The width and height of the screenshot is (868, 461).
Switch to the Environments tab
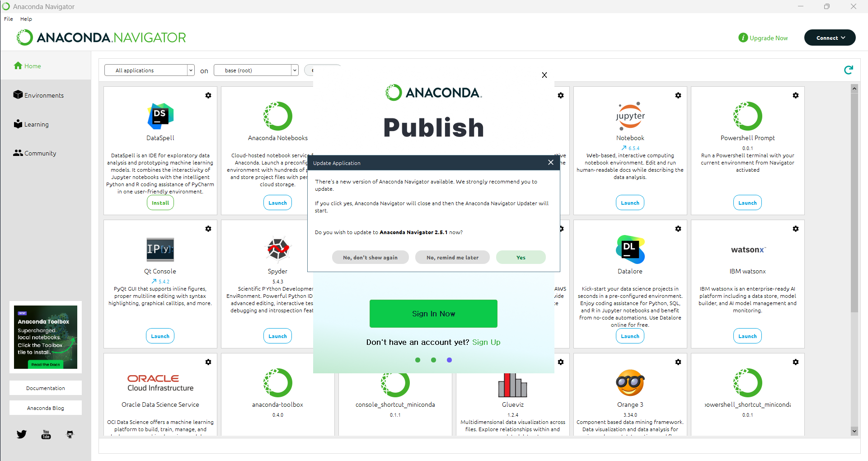[x=38, y=95]
